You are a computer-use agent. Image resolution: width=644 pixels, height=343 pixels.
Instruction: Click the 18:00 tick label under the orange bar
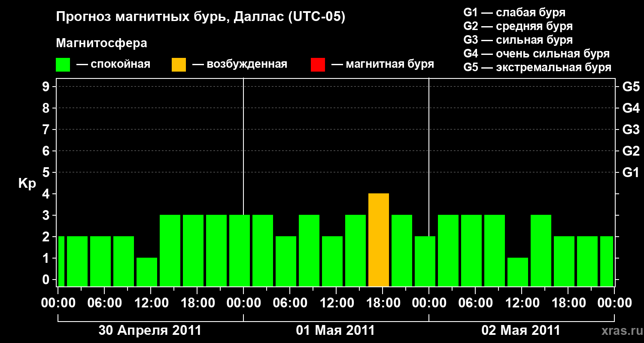point(383,303)
